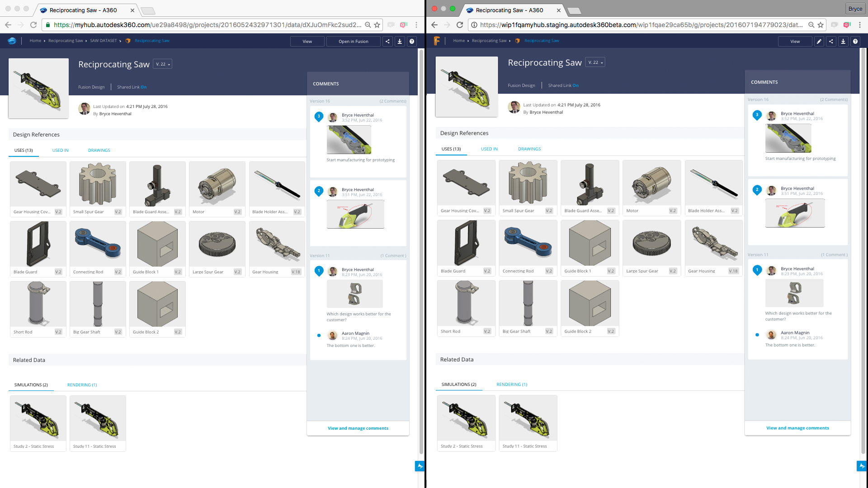
Task: Click View and manage comments link, left panel
Action: click(x=358, y=428)
